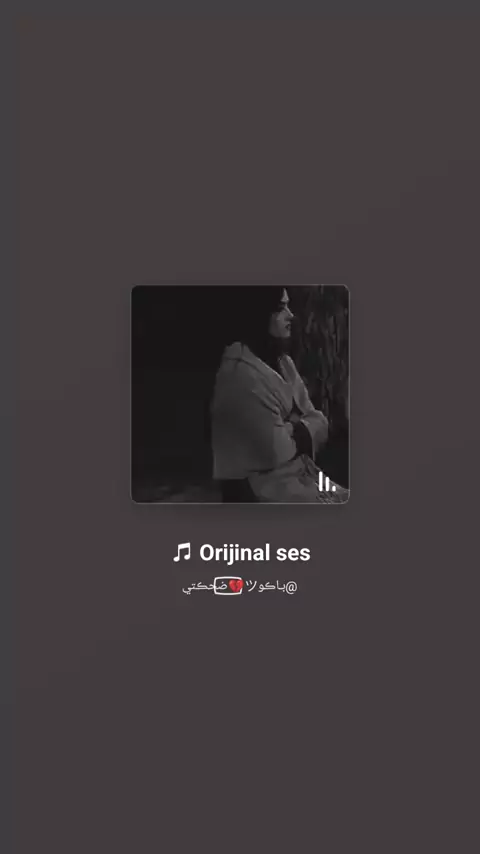
Task: Open the Orijinal ses sound title
Action: (x=241, y=553)
